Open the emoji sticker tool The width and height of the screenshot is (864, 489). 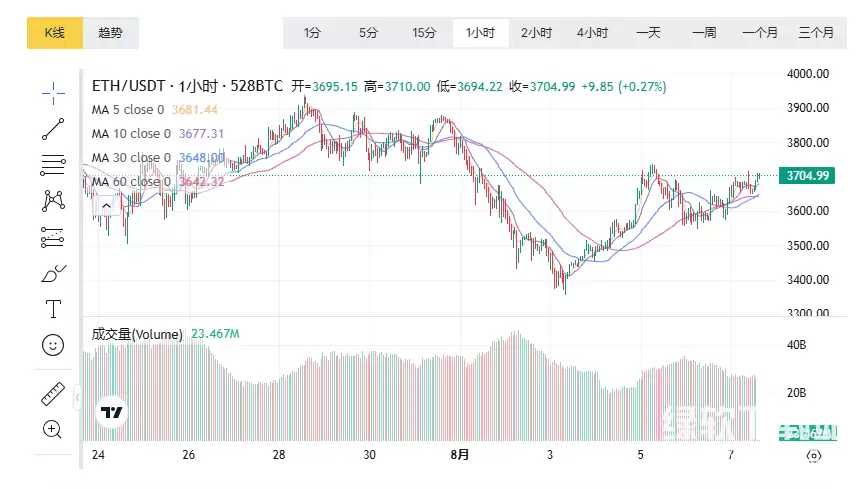[53, 345]
